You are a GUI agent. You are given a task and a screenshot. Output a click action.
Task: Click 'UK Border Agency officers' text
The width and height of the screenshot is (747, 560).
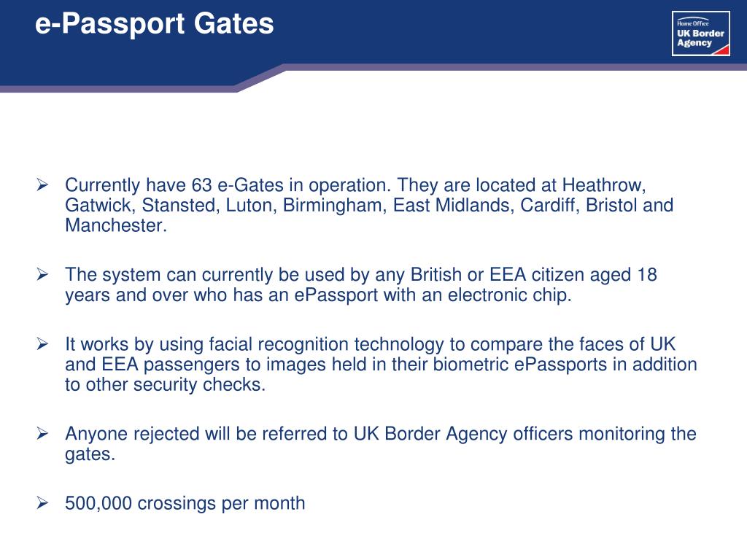[x=463, y=434]
